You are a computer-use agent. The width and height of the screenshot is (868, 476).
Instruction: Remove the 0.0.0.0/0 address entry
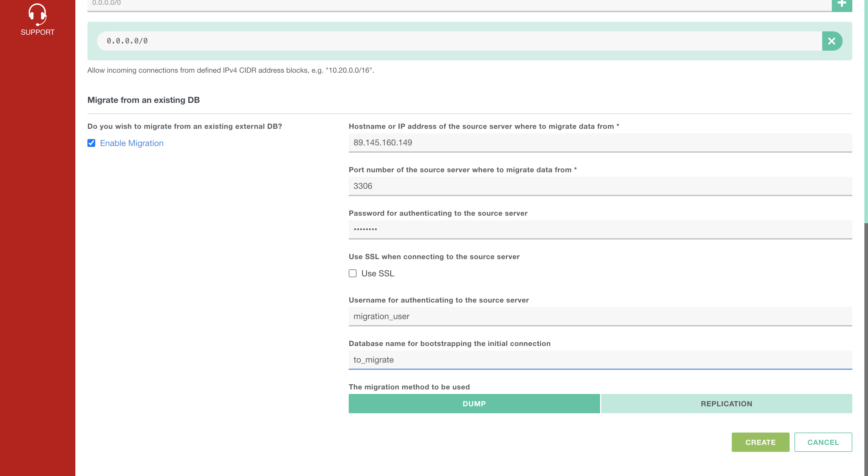(x=832, y=41)
